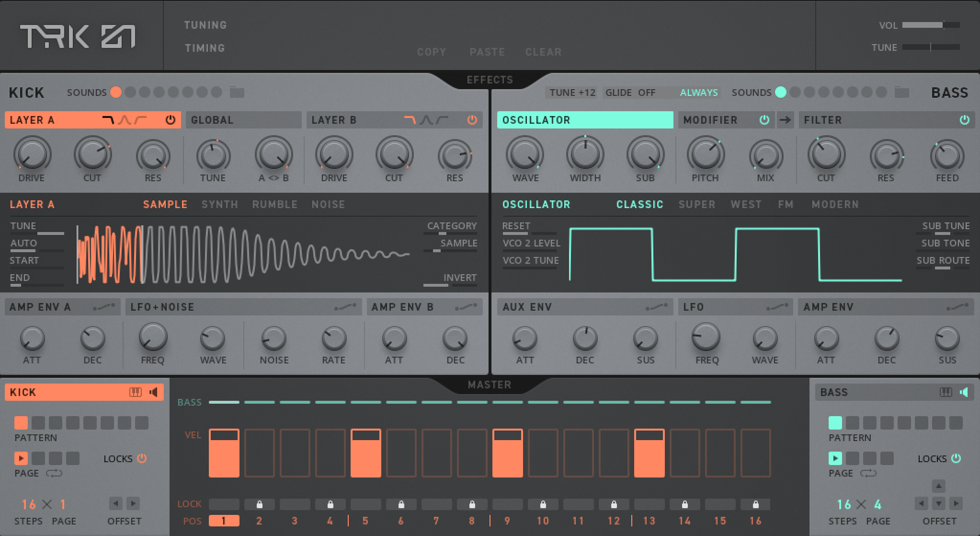Toggle the Layer A power button
The height and width of the screenshot is (536, 980).
170,120
